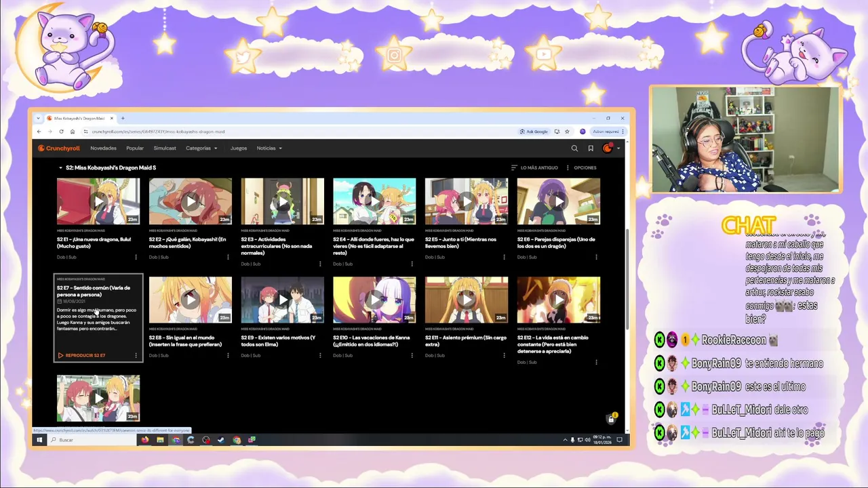868x488 pixels.
Task: Click the browser home icon
Action: (73, 131)
